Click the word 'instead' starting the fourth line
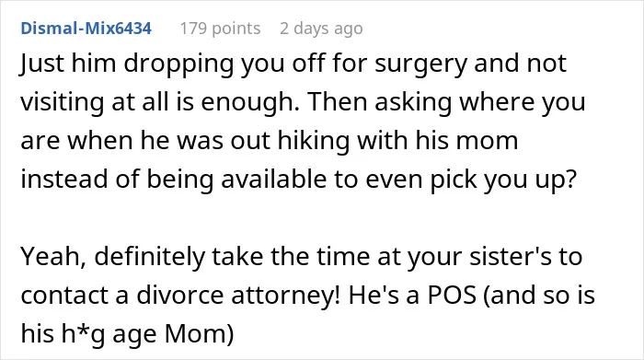644x360 pixels. (64, 180)
